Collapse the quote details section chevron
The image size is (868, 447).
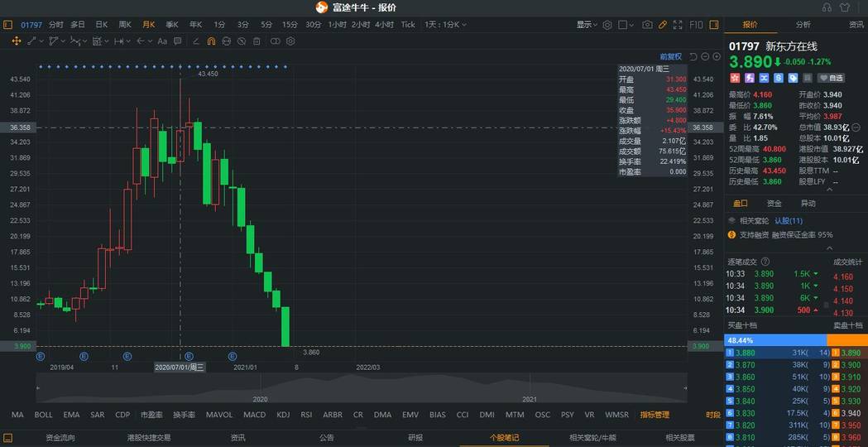[x=829, y=190]
